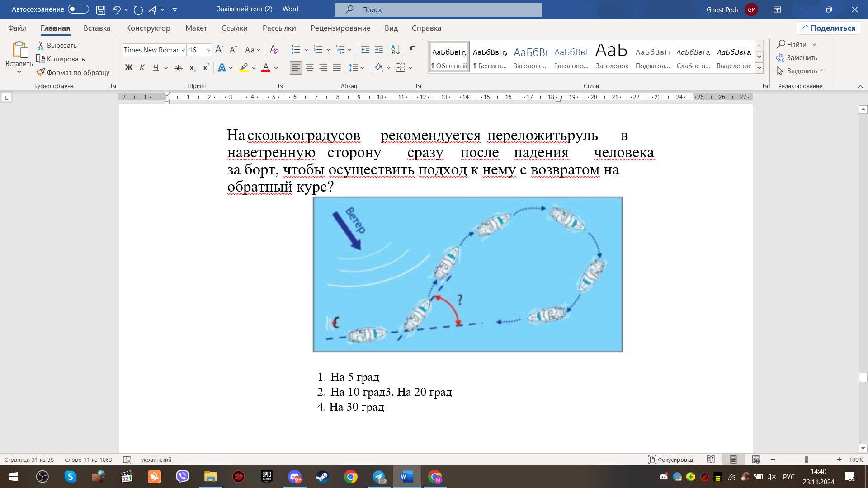Center align the paragraph
The height and width of the screenshot is (488, 868).
310,68
